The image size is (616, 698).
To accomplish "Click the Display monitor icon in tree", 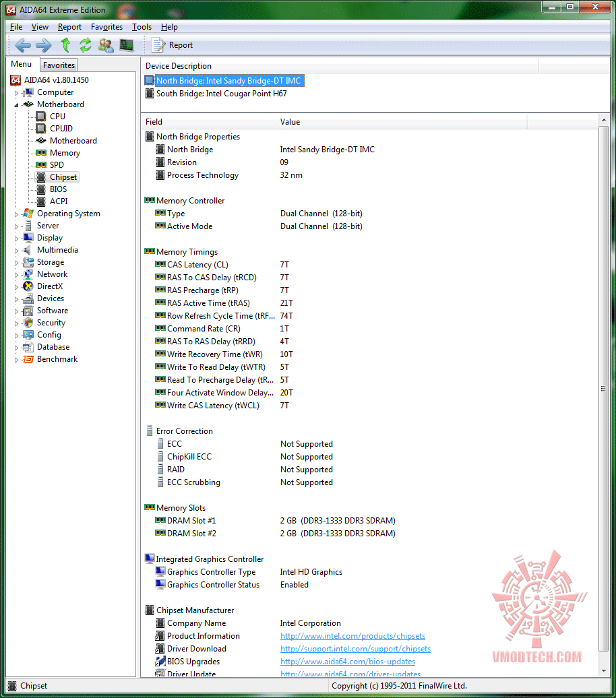I will 28,238.
